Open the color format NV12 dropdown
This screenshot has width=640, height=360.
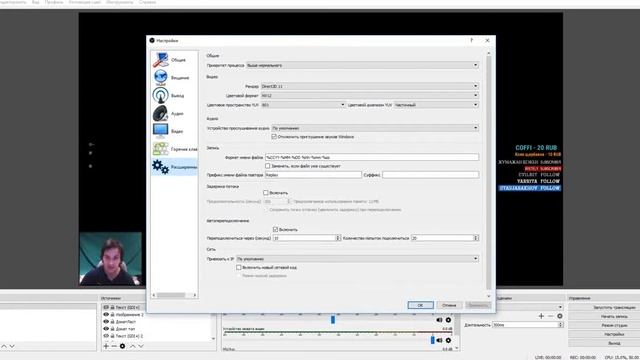370,96
